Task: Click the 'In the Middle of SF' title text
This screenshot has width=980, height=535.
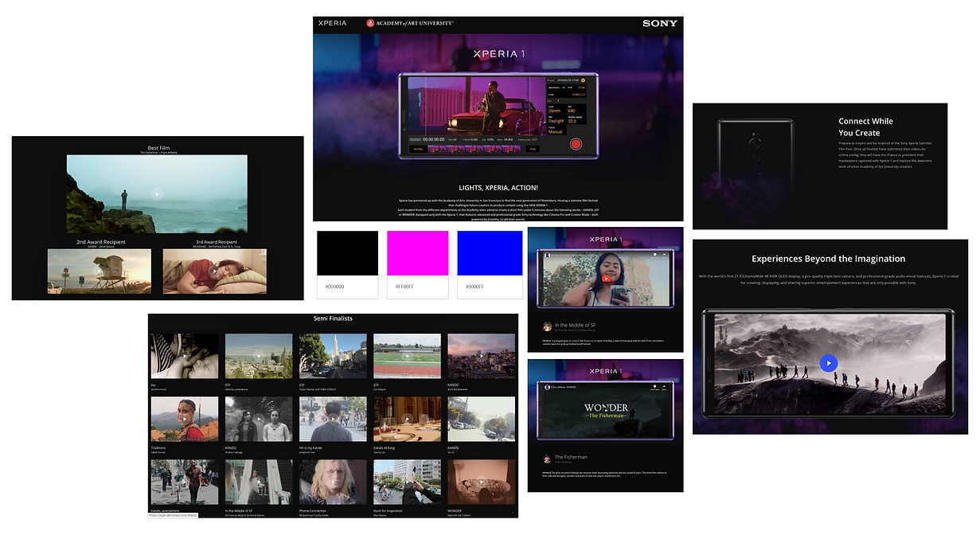Action: pos(575,325)
